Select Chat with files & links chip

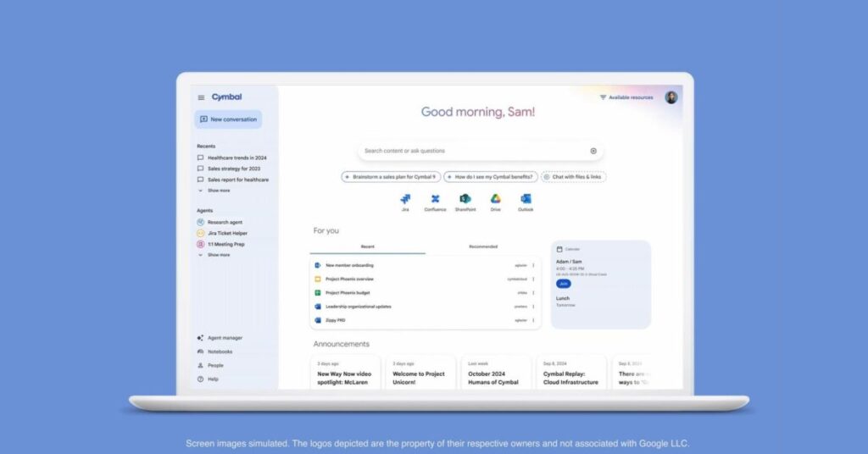point(573,177)
